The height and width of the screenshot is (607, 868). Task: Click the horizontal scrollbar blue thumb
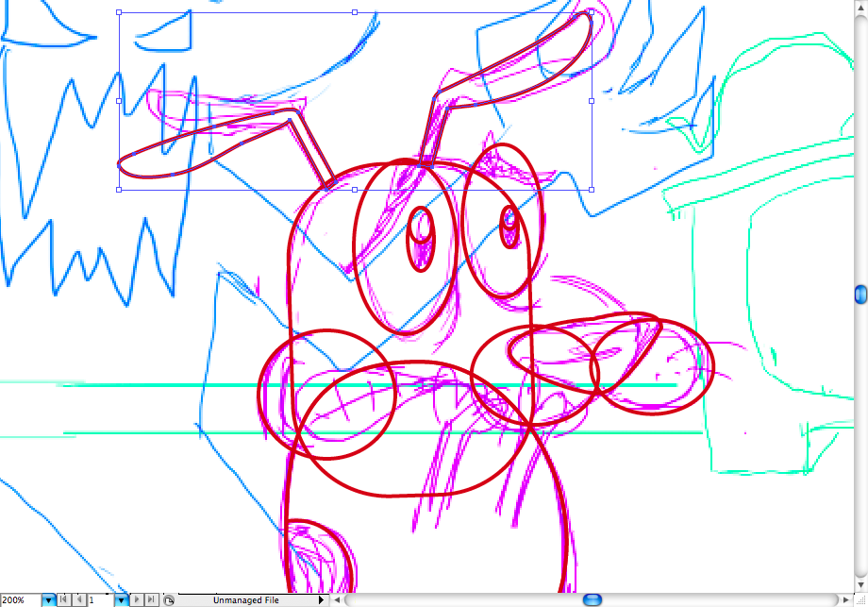593,599
